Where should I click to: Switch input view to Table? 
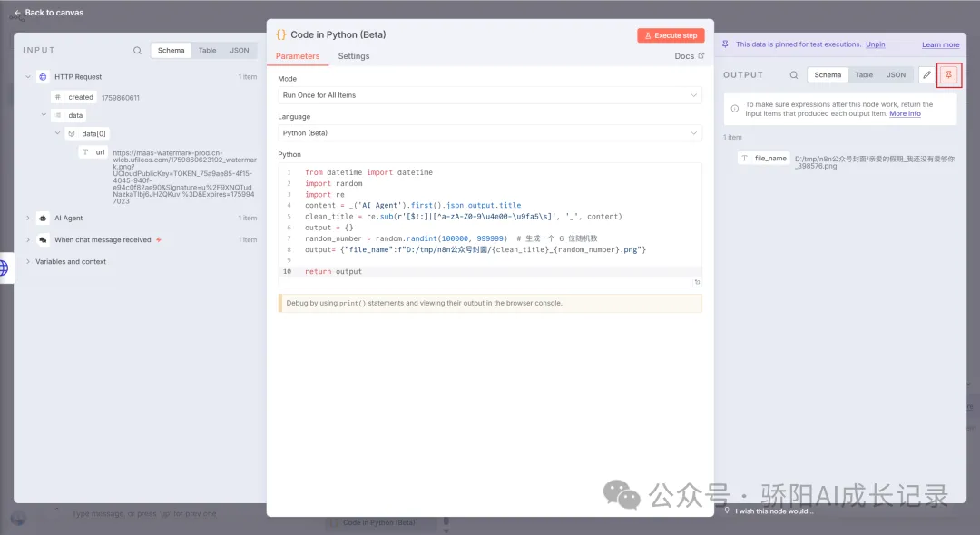208,51
